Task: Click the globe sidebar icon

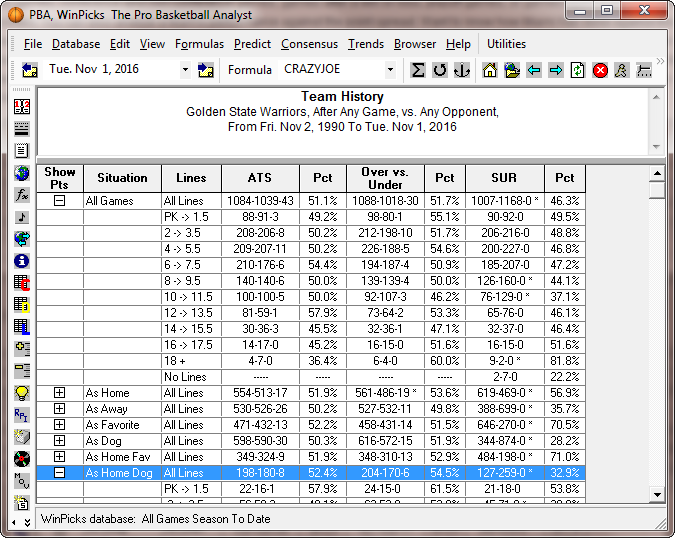Action: pos(22,173)
